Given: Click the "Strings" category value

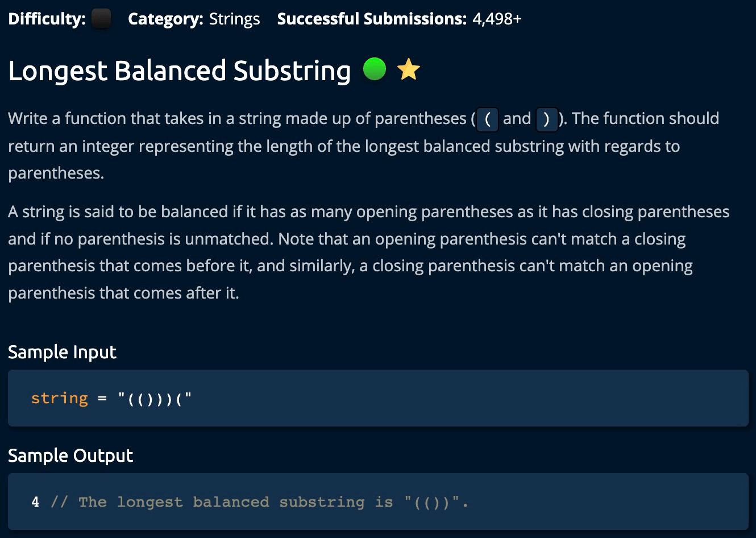Looking at the screenshot, I should pos(234,19).
